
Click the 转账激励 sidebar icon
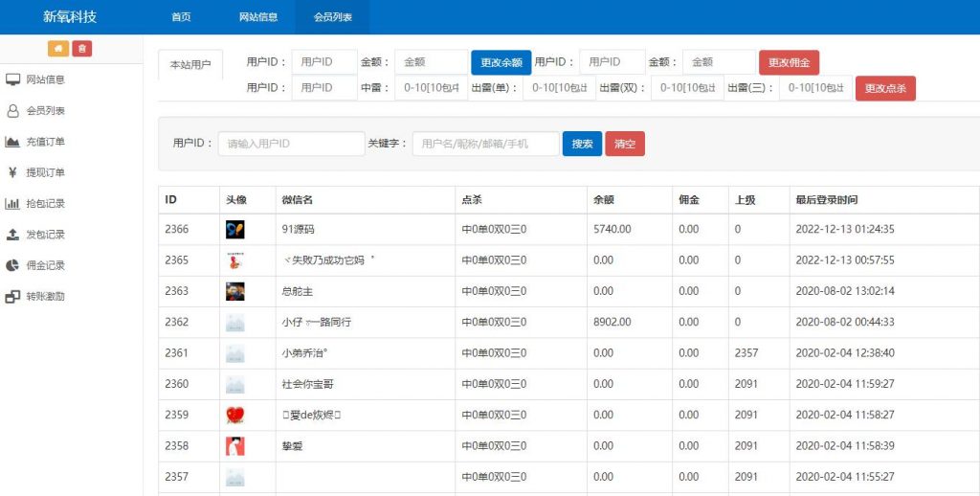coord(13,297)
